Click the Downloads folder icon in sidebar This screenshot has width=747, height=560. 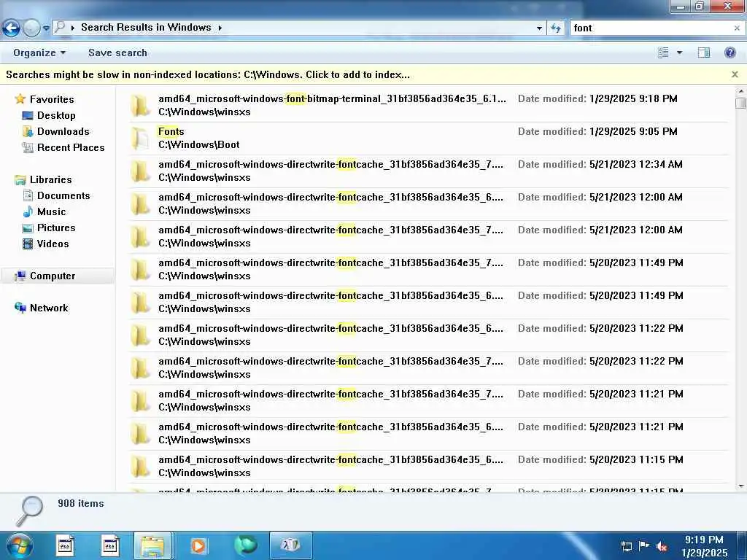coord(28,131)
